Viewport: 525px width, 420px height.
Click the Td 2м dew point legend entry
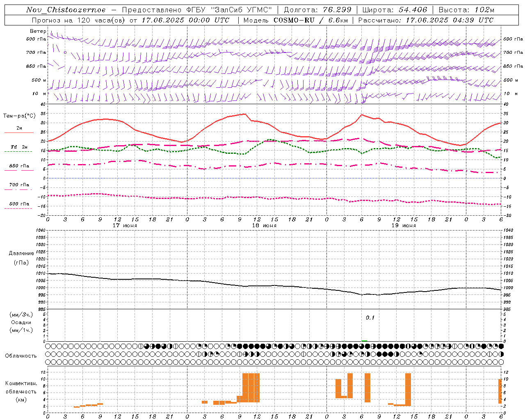click(x=19, y=147)
